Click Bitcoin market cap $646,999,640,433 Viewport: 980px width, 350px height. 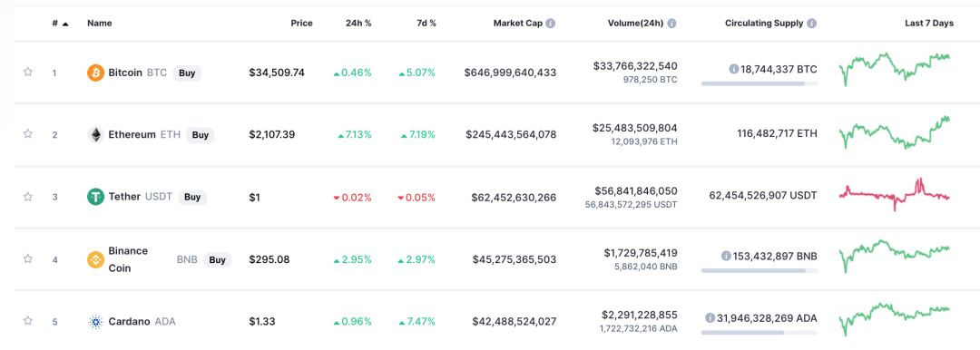(x=510, y=73)
